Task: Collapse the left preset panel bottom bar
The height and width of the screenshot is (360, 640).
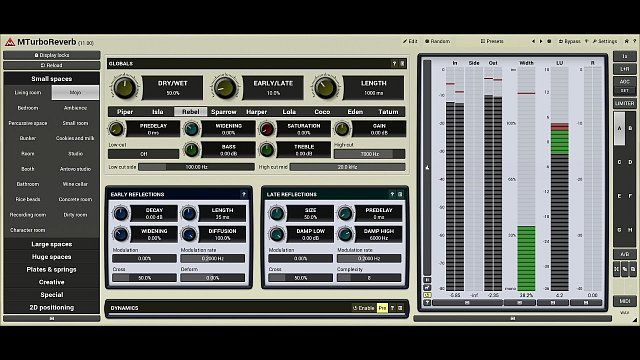Action: pos(51,318)
